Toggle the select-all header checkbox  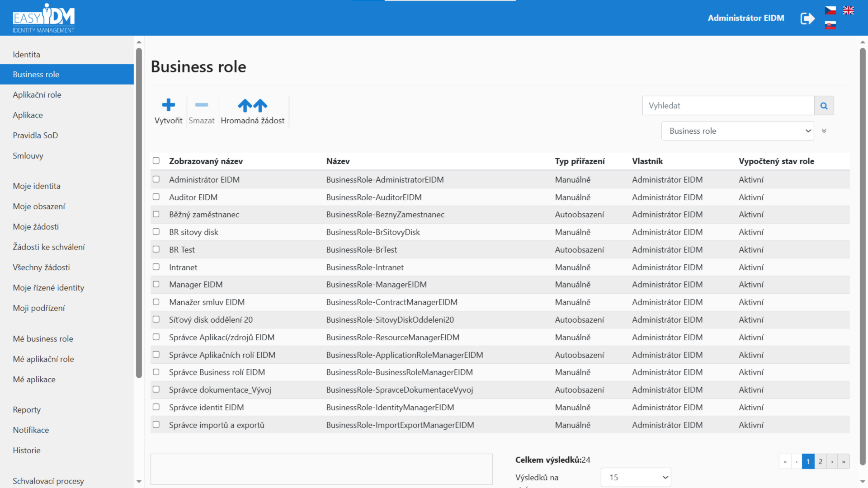156,161
